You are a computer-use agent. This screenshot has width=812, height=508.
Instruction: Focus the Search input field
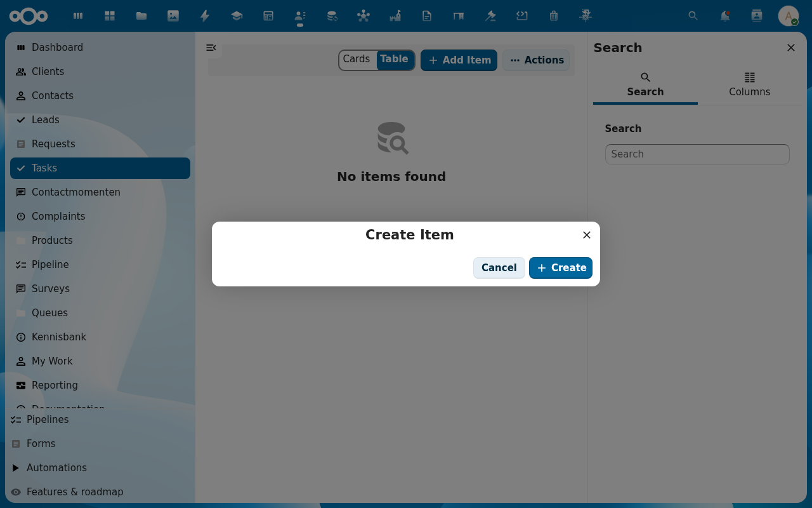(x=697, y=154)
